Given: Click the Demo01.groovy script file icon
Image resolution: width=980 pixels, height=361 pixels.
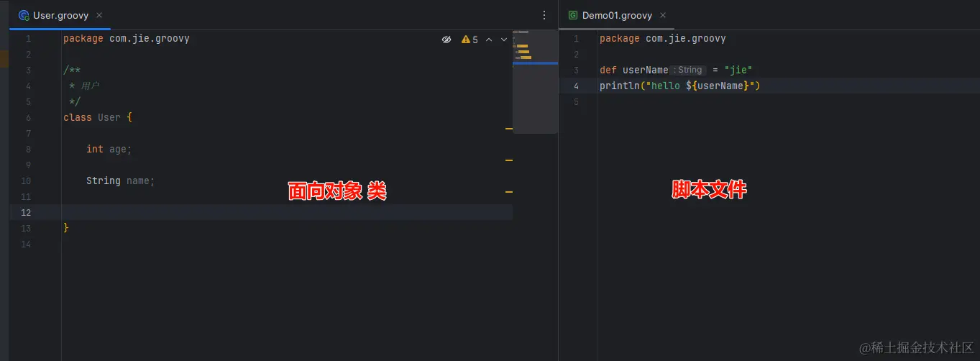Looking at the screenshot, I should click(x=573, y=15).
